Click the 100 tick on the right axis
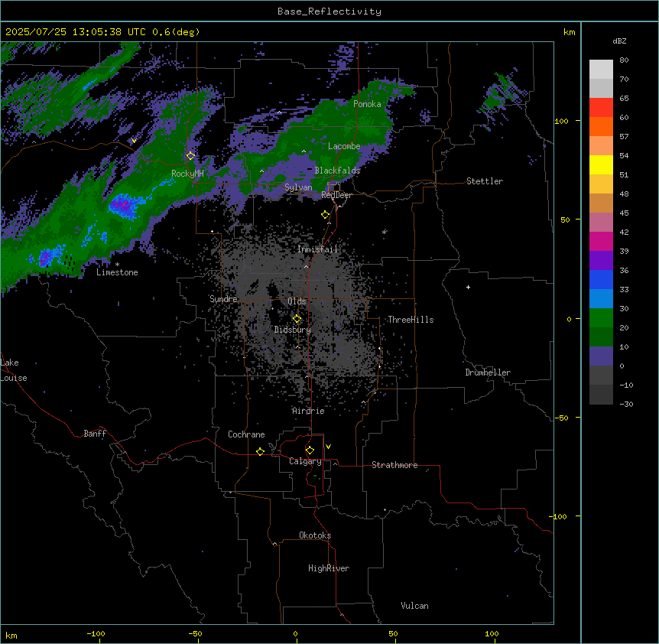This screenshot has height=644, width=659. [x=561, y=121]
